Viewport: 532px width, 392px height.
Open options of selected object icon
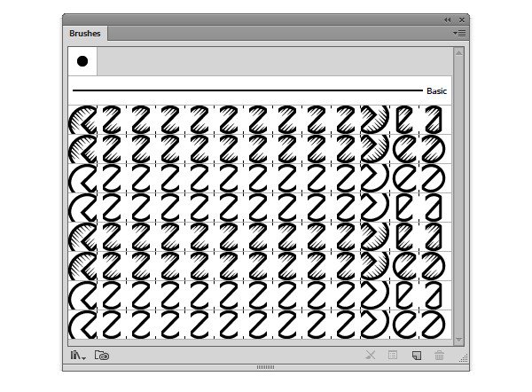click(x=393, y=356)
